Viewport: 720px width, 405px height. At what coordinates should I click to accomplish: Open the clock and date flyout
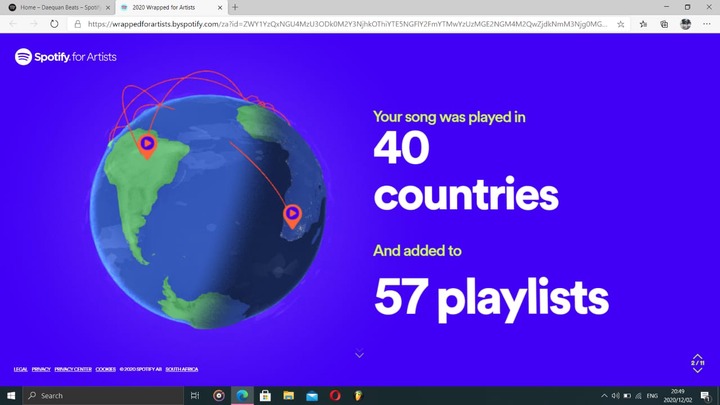(678, 395)
